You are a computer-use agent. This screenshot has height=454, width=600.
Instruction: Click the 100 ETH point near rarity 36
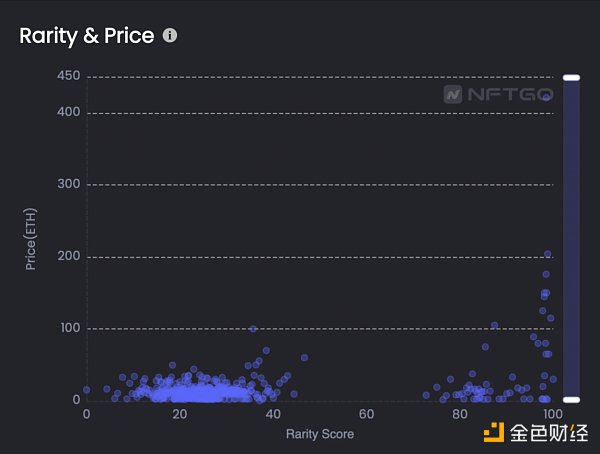[253, 329]
